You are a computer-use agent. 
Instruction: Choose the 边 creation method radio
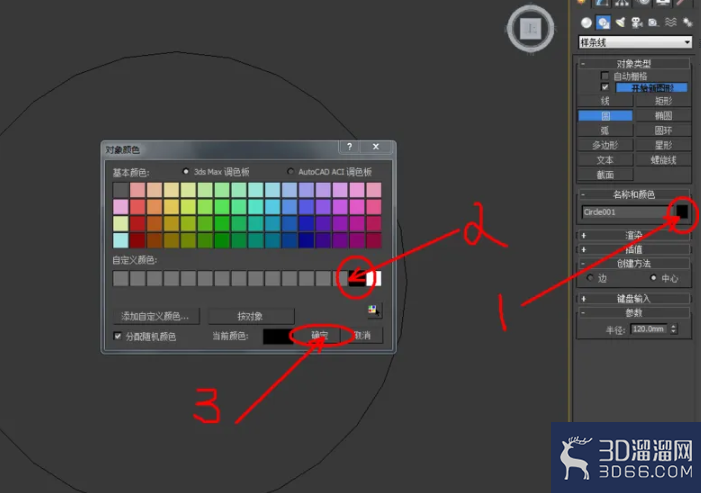click(x=590, y=278)
